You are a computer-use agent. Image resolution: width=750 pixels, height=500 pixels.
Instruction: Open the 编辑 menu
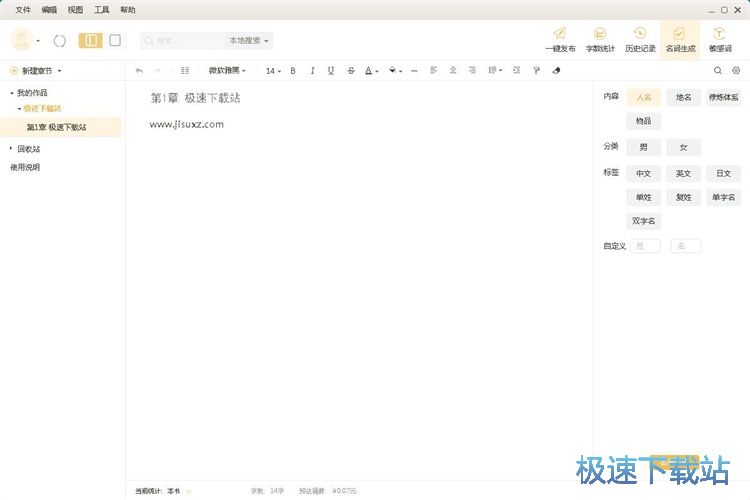point(49,10)
